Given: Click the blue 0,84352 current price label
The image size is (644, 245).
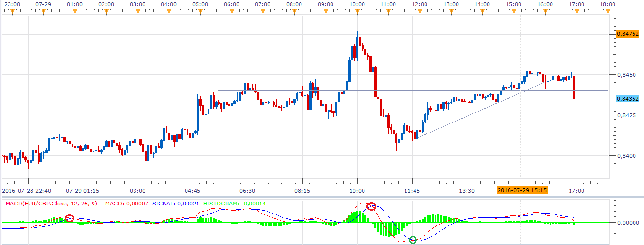Looking at the screenshot, I should 628,99.
